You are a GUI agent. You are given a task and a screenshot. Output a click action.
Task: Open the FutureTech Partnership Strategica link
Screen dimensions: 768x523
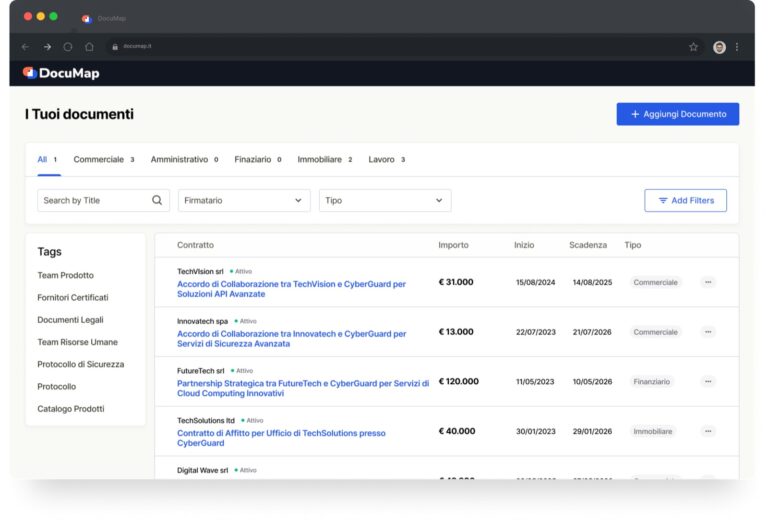(303, 388)
